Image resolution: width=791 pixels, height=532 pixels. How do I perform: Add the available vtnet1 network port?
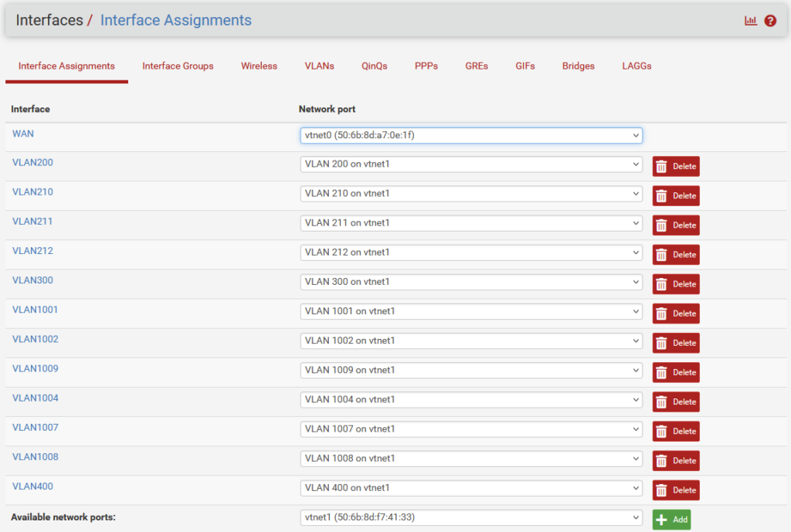(671, 520)
